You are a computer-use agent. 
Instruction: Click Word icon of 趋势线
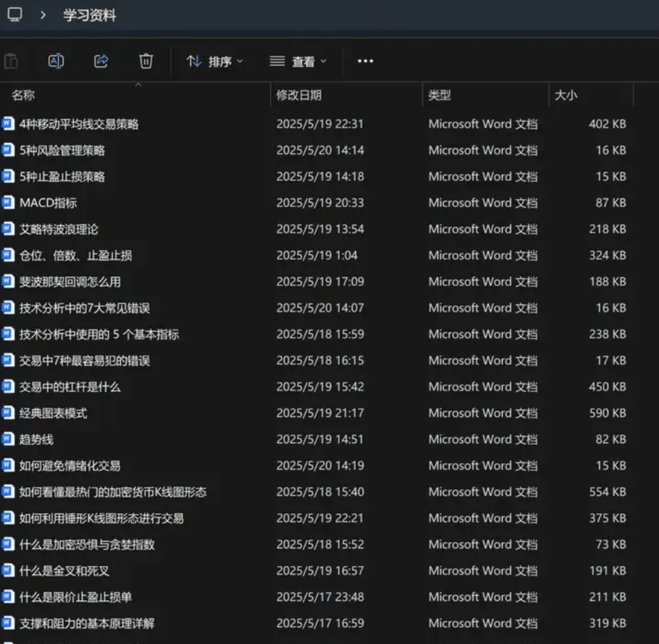click(x=8, y=440)
